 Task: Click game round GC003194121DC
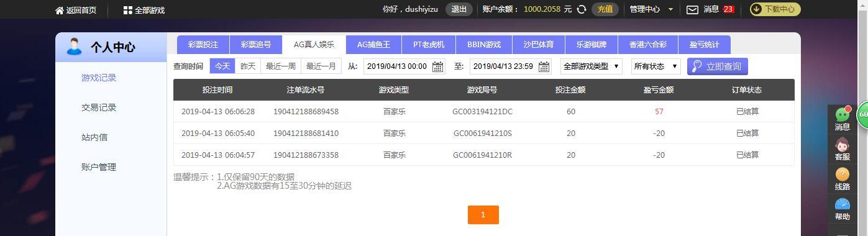[482, 112]
